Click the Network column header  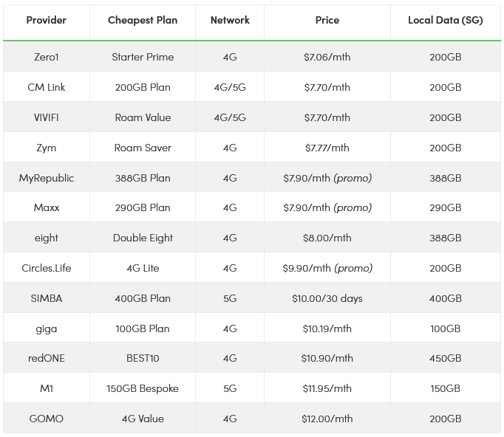(x=230, y=20)
